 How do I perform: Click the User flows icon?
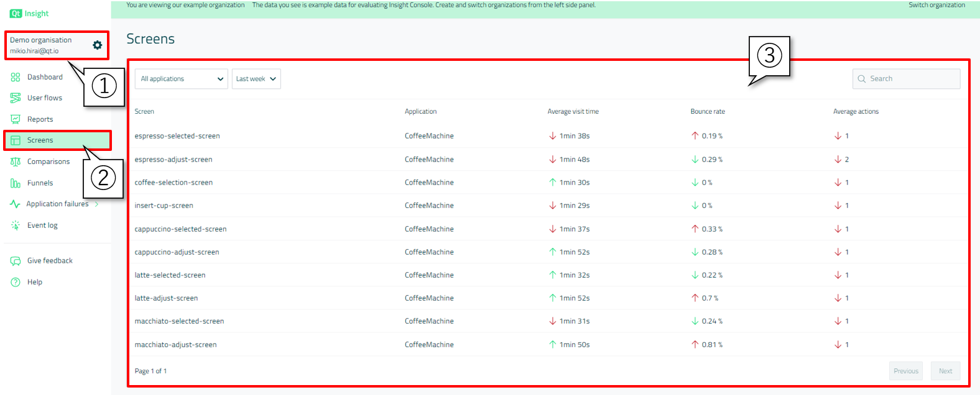pyautogui.click(x=16, y=98)
